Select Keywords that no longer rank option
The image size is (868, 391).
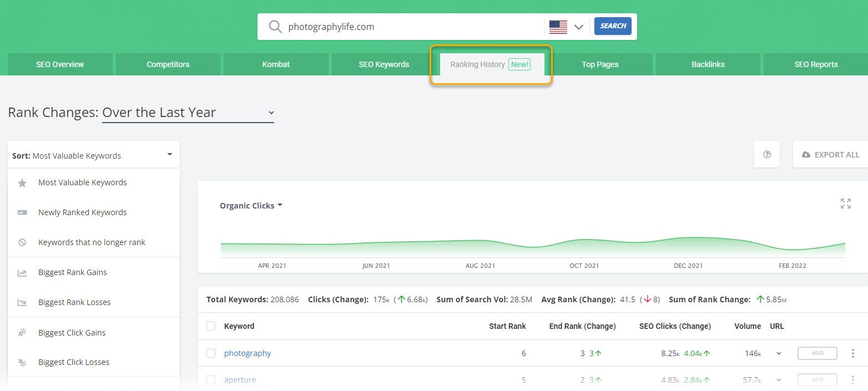tap(94, 242)
